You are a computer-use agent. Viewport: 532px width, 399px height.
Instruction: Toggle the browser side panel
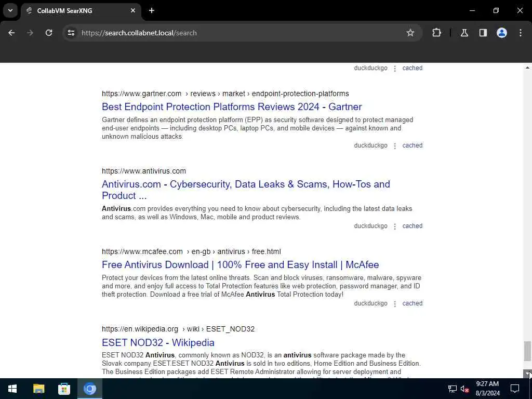(483, 33)
